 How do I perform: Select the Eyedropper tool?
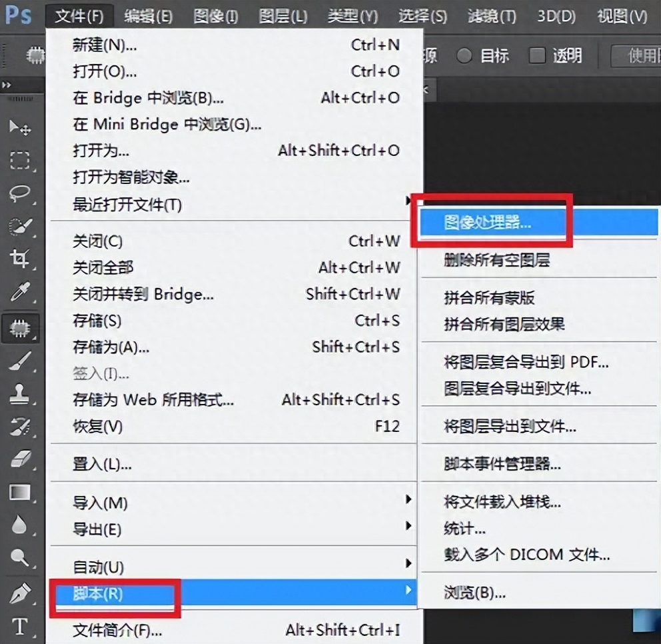tap(20, 291)
